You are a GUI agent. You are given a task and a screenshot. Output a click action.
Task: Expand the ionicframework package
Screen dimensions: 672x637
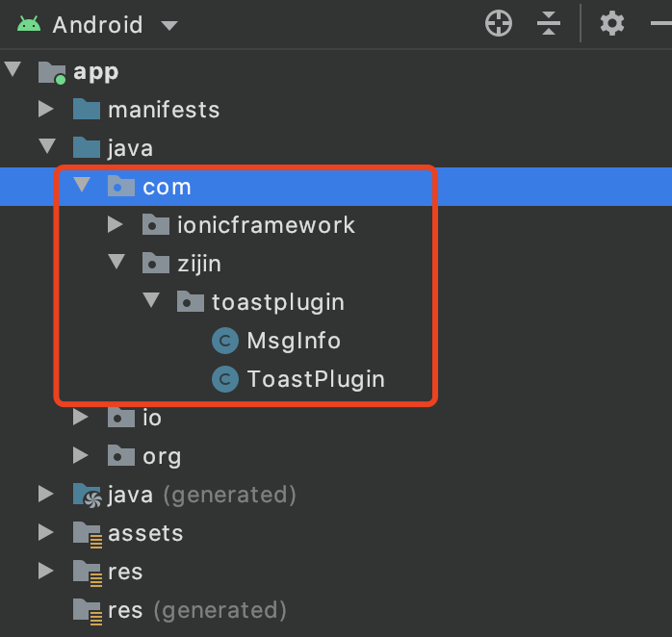tap(116, 225)
